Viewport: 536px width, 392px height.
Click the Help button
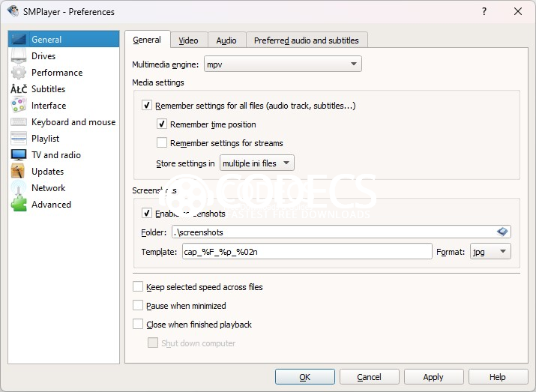point(498,376)
